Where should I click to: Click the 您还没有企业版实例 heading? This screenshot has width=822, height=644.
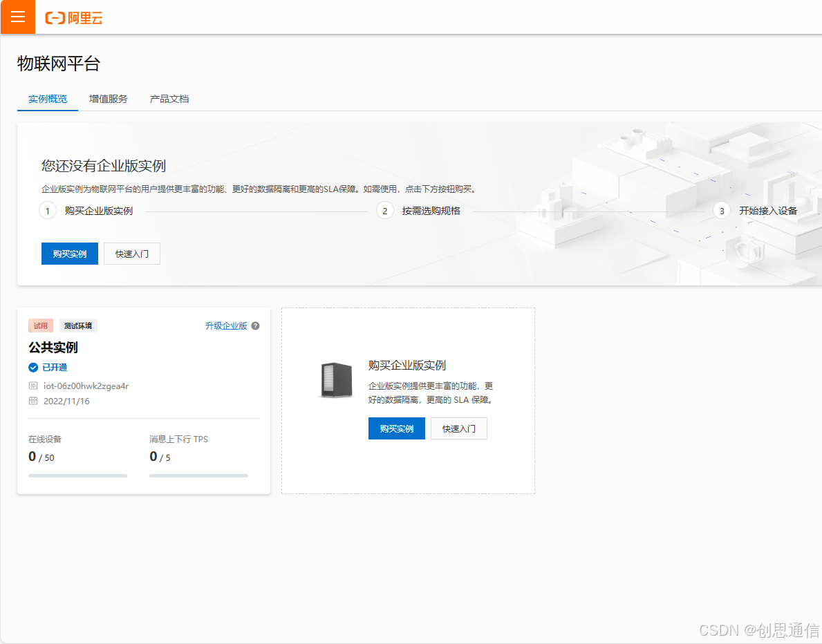tap(104, 166)
